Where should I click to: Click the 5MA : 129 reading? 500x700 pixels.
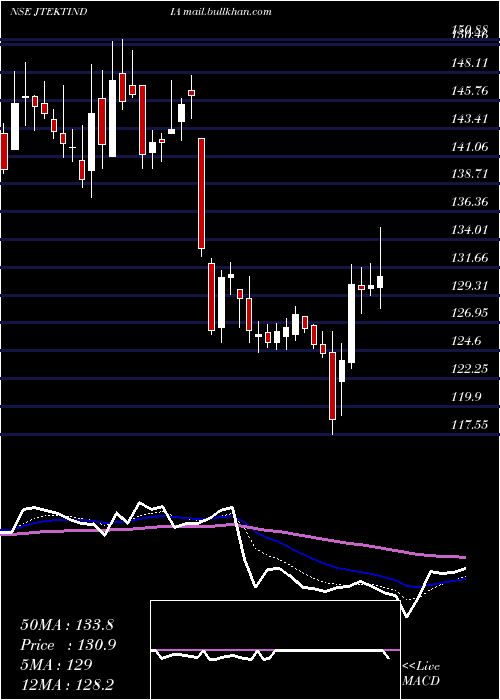pos(56,665)
